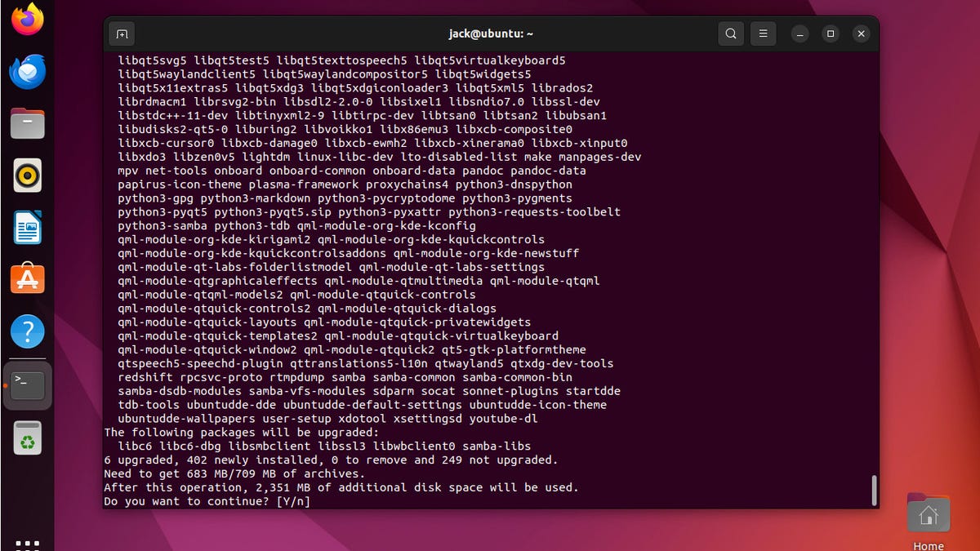This screenshot has height=551, width=980.
Task: Click the 'ubuntudde-icon-theme' package name
Action: (x=537, y=405)
